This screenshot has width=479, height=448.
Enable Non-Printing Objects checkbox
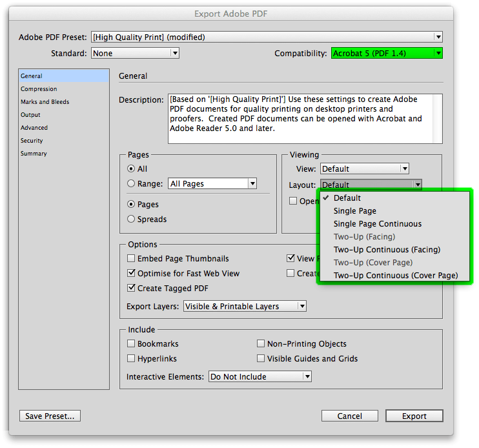coord(261,343)
